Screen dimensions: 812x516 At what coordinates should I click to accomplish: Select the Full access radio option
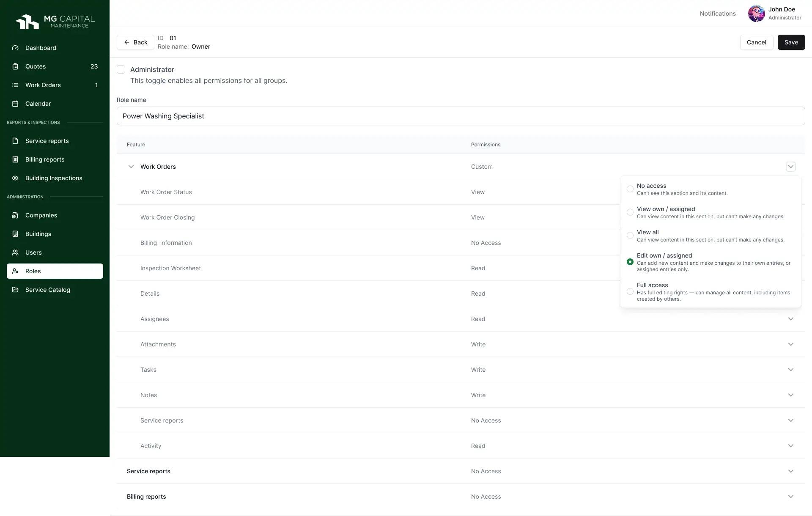point(630,291)
